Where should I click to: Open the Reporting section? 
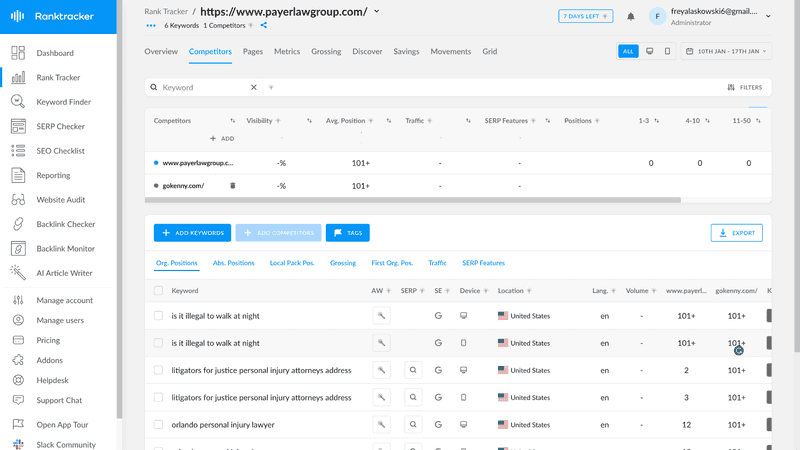[x=53, y=176]
